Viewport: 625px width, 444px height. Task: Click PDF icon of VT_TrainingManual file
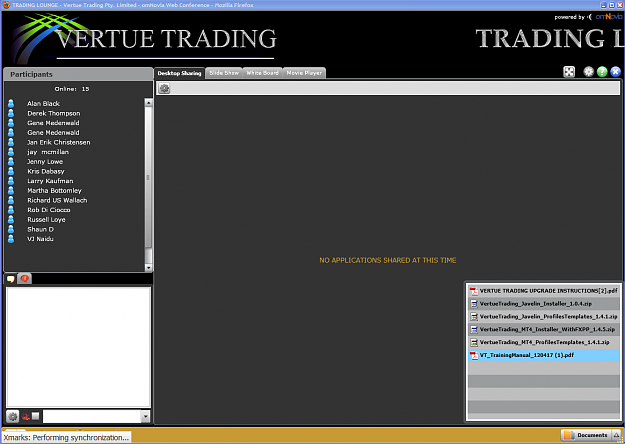(x=474, y=355)
